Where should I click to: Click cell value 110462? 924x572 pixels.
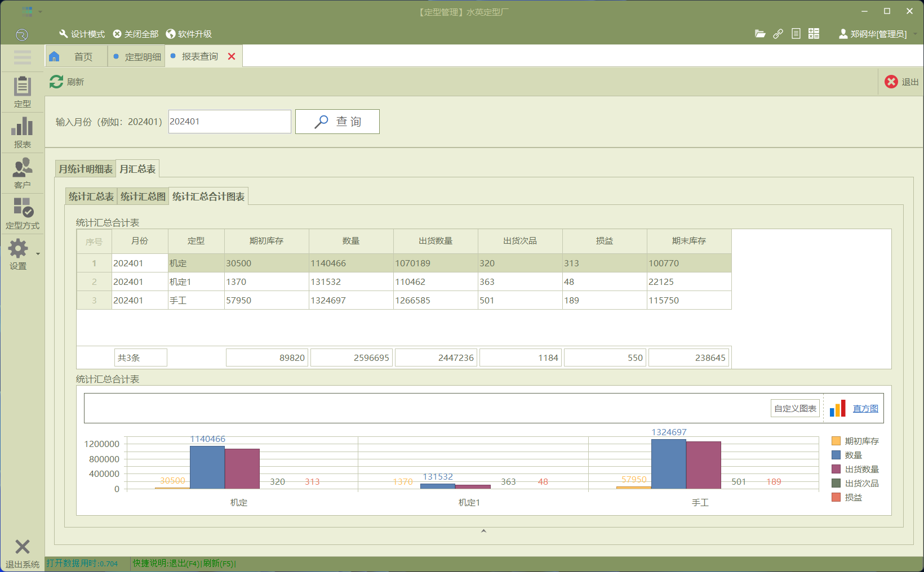pyautogui.click(x=436, y=281)
